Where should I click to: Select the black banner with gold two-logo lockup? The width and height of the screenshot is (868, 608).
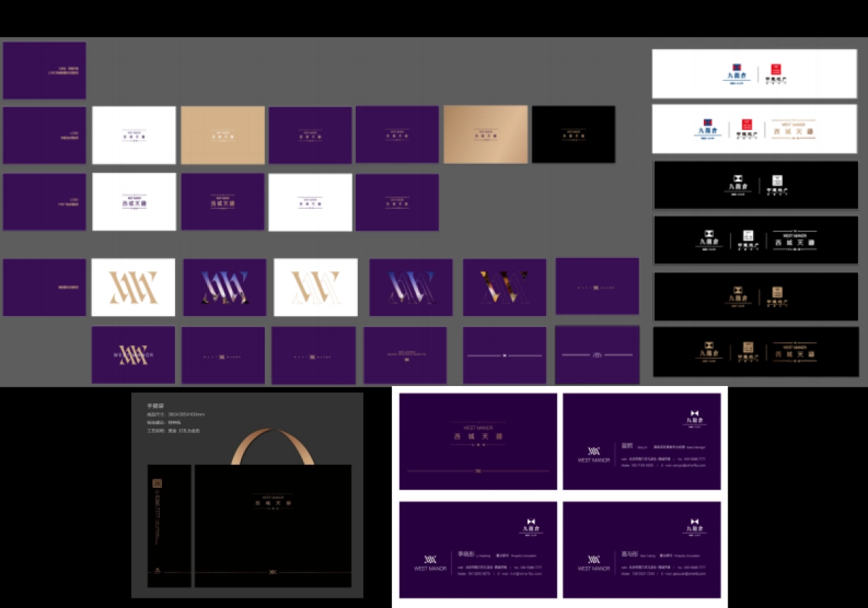[756, 296]
